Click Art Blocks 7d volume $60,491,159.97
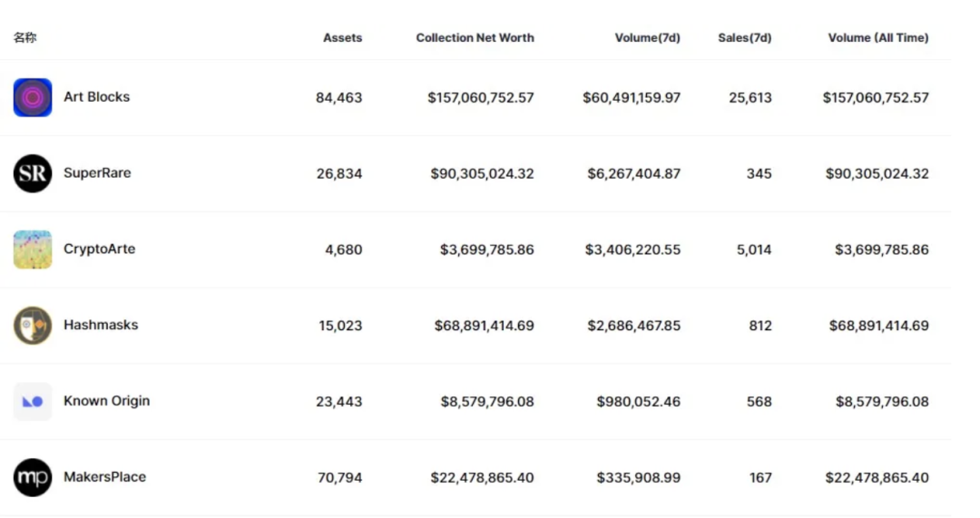Image resolution: width=980 pixels, height=518 pixels. tap(631, 98)
